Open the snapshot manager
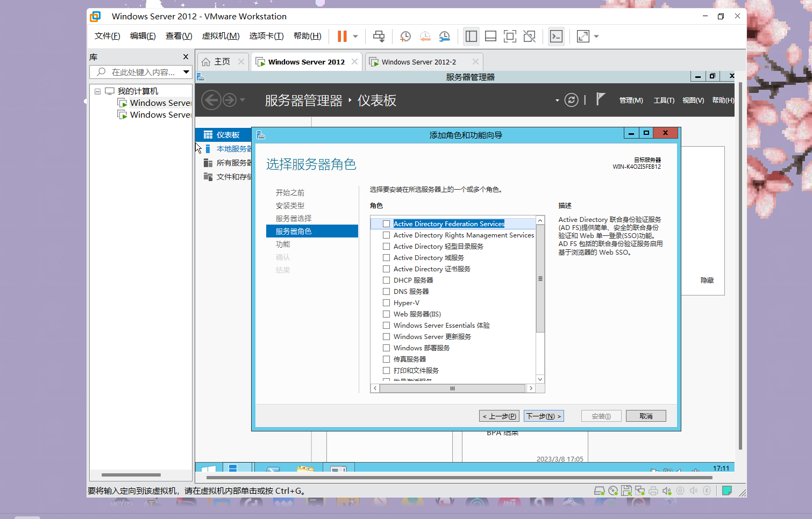Image resolution: width=812 pixels, height=519 pixels. (x=444, y=36)
